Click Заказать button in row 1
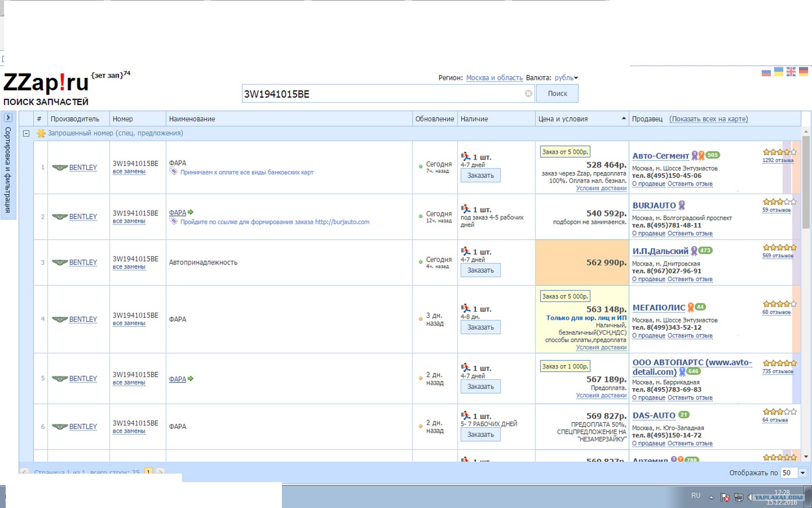 pyautogui.click(x=480, y=175)
